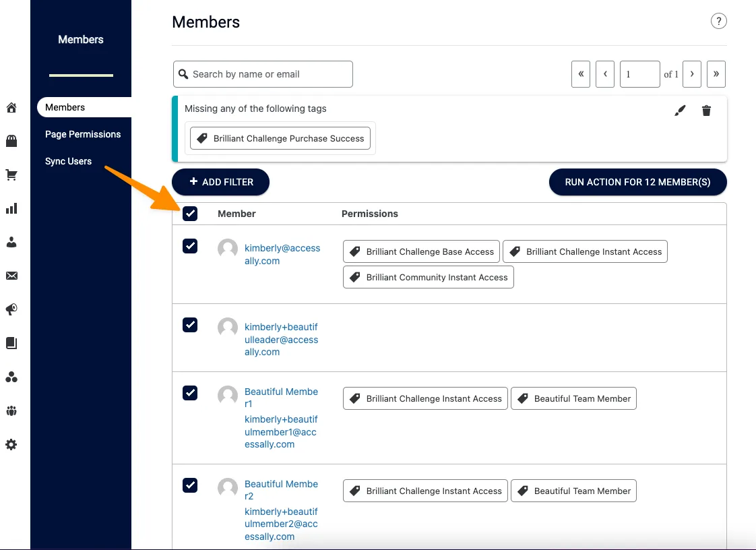Open the megaphone announcements icon
This screenshot has height=550, width=756.
click(11, 309)
